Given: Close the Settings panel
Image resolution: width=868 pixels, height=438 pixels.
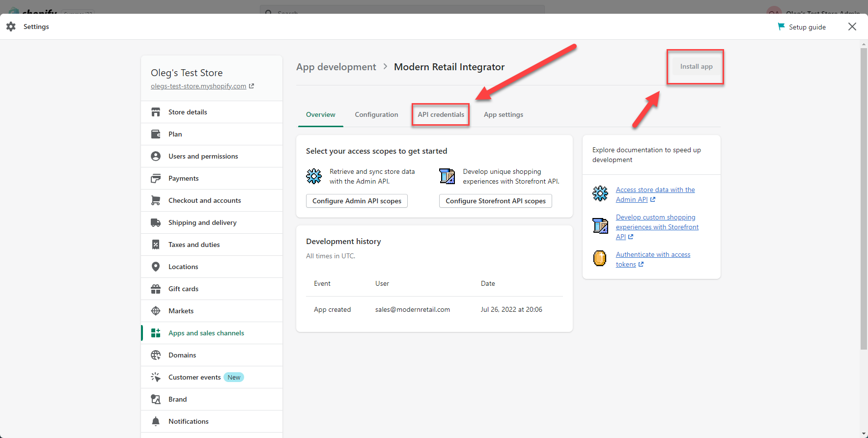Looking at the screenshot, I should tap(852, 27).
